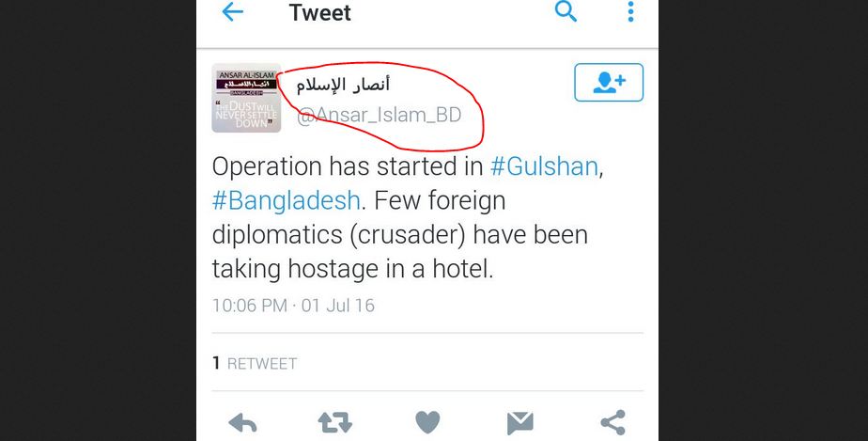This screenshot has width=868, height=441.
Task: Click the "Operation has started in" text
Action: pyautogui.click(x=348, y=166)
